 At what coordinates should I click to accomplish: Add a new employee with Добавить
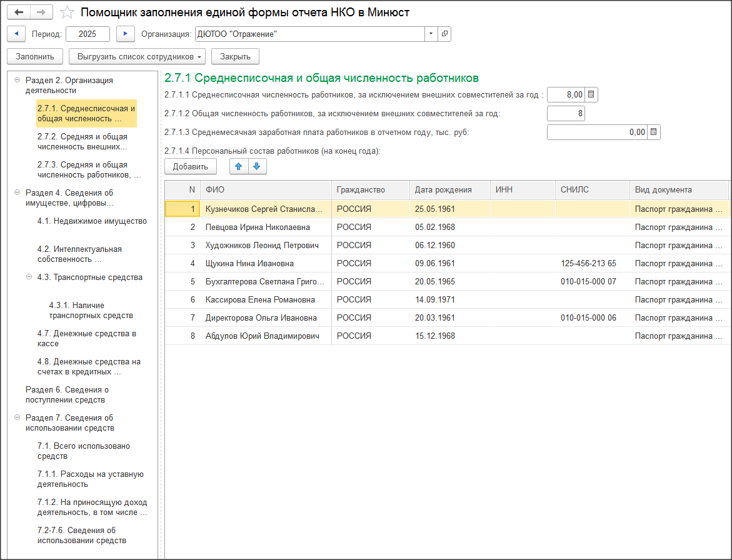190,166
